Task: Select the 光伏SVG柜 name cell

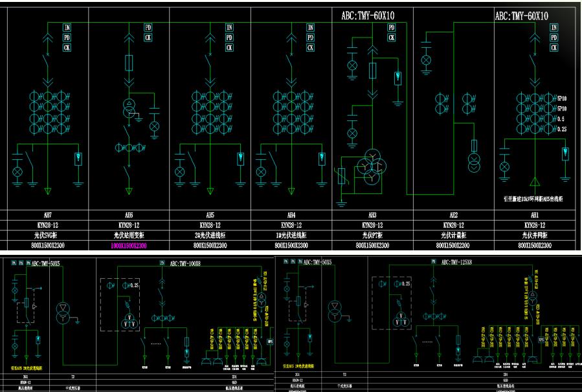Action: click(47, 235)
